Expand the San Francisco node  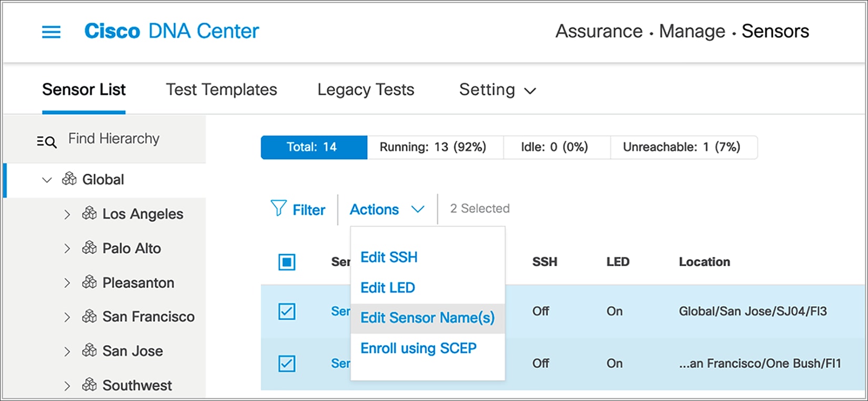[x=67, y=317]
